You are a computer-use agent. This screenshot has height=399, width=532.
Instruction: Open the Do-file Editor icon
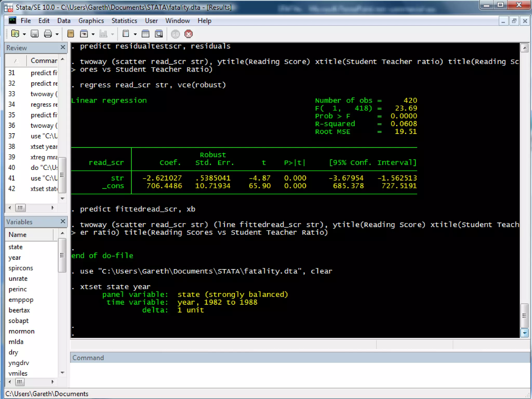click(126, 34)
